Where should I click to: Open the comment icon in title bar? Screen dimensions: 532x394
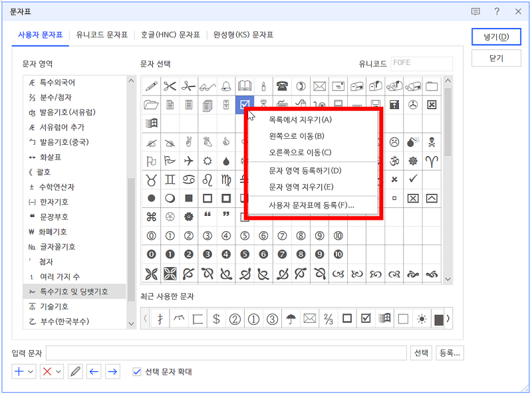pyautogui.click(x=475, y=11)
